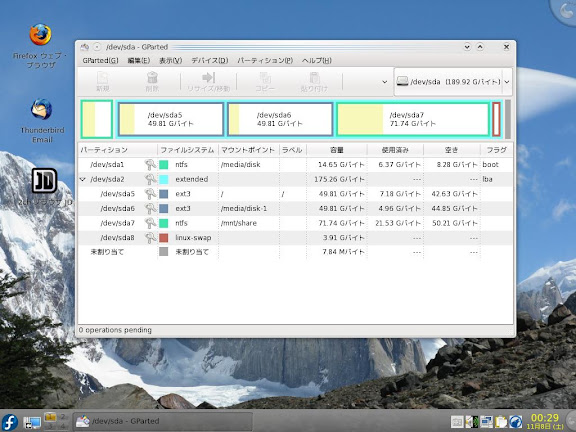Click the New partition toolbar icon

click(x=102, y=78)
